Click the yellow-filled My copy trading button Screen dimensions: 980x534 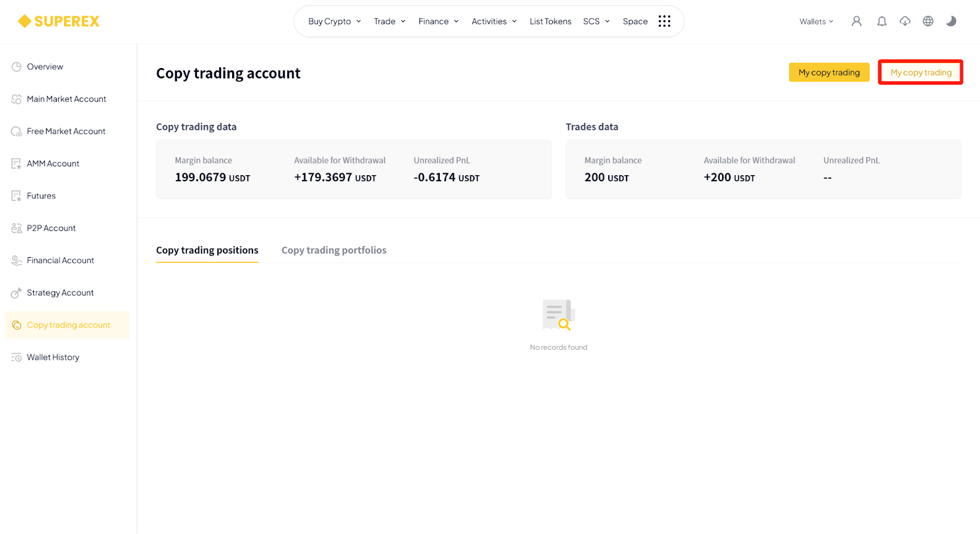coord(829,72)
